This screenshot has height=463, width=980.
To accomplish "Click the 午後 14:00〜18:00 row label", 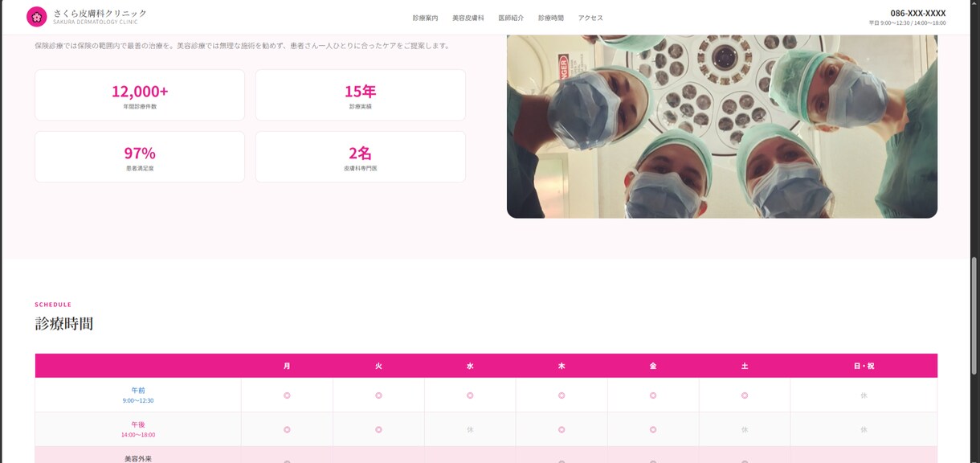I will 138,429.
